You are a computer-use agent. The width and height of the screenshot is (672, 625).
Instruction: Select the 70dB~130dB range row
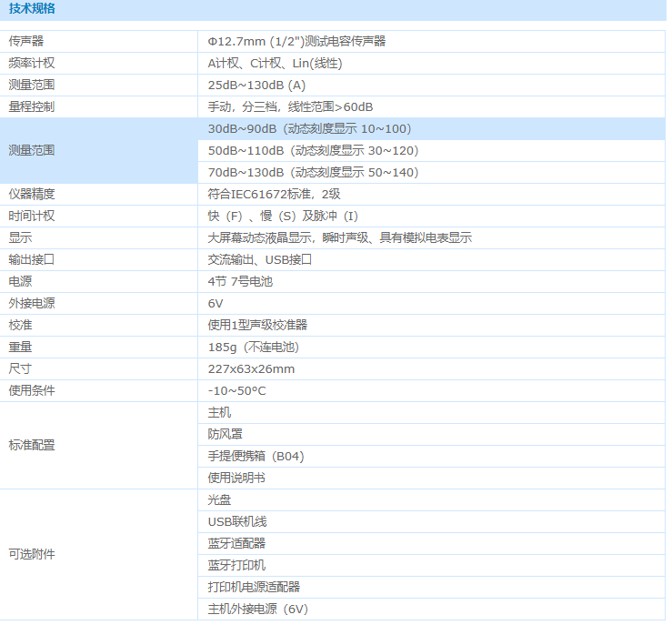pyautogui.click(x=313, y=172)
